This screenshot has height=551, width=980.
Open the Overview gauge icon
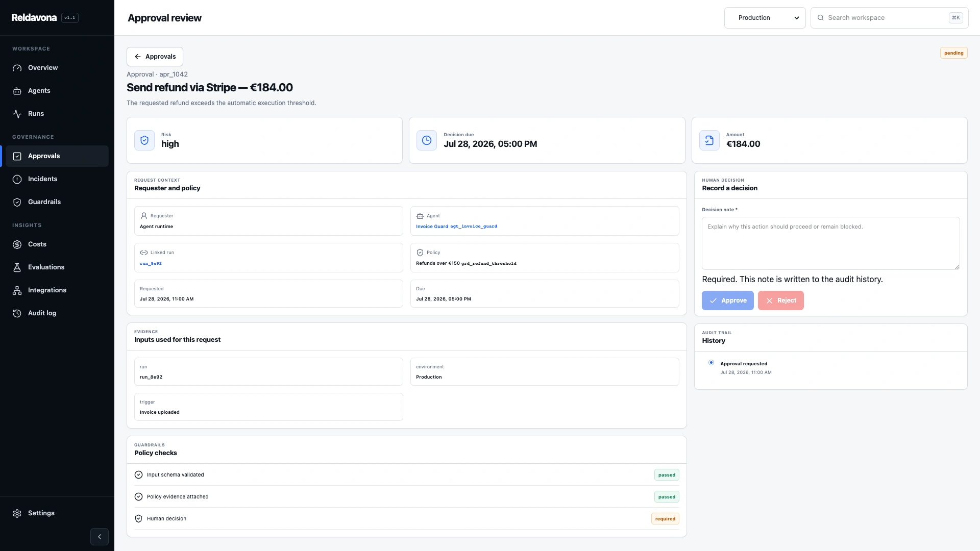point(17,68)
